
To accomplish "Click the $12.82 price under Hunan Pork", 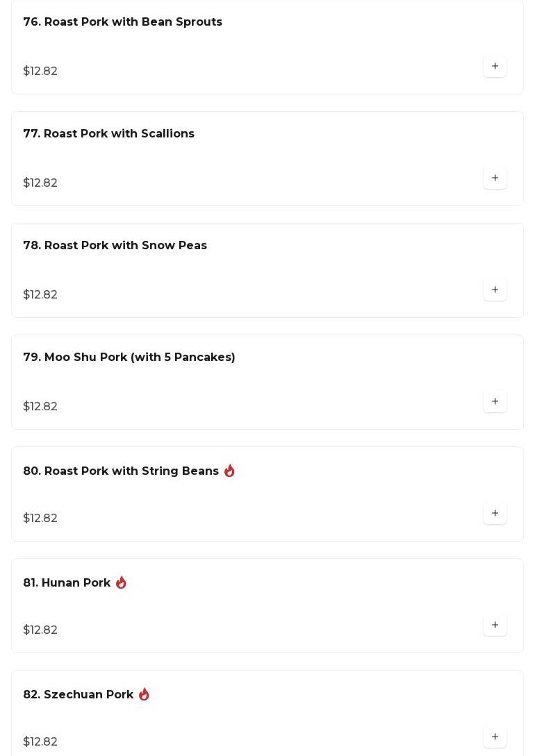I will (x=40, y=630).
